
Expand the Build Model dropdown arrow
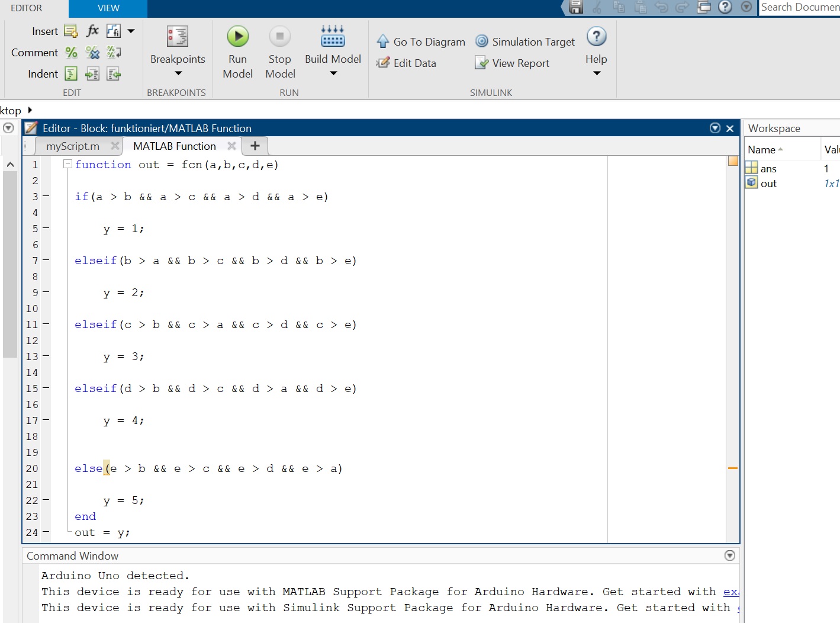(x=333, y=73)
